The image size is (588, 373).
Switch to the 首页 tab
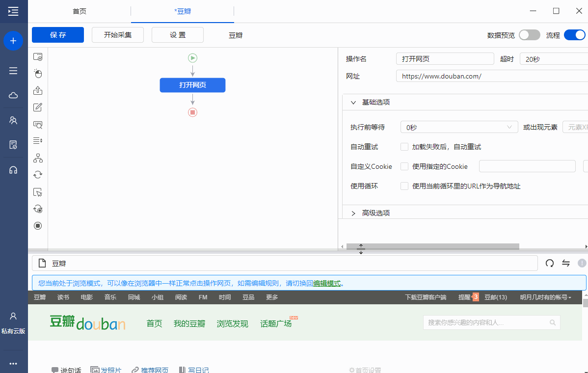(x=80, y=11)
